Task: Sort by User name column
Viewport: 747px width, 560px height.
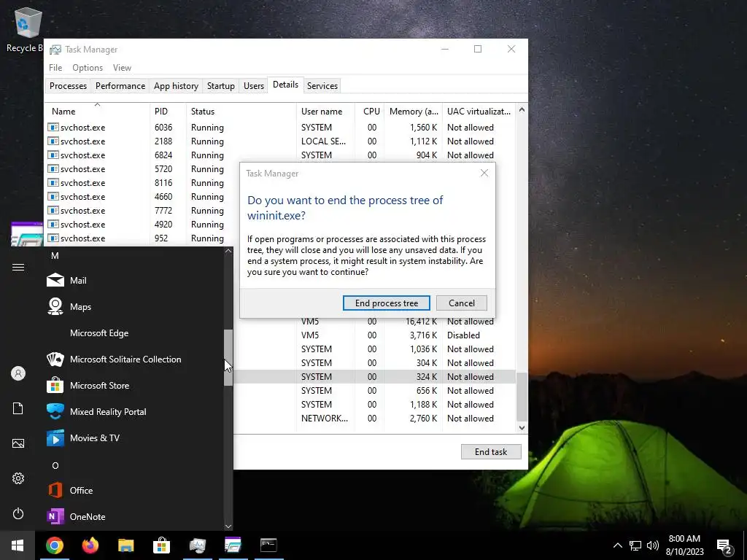Action: (325, 112)
